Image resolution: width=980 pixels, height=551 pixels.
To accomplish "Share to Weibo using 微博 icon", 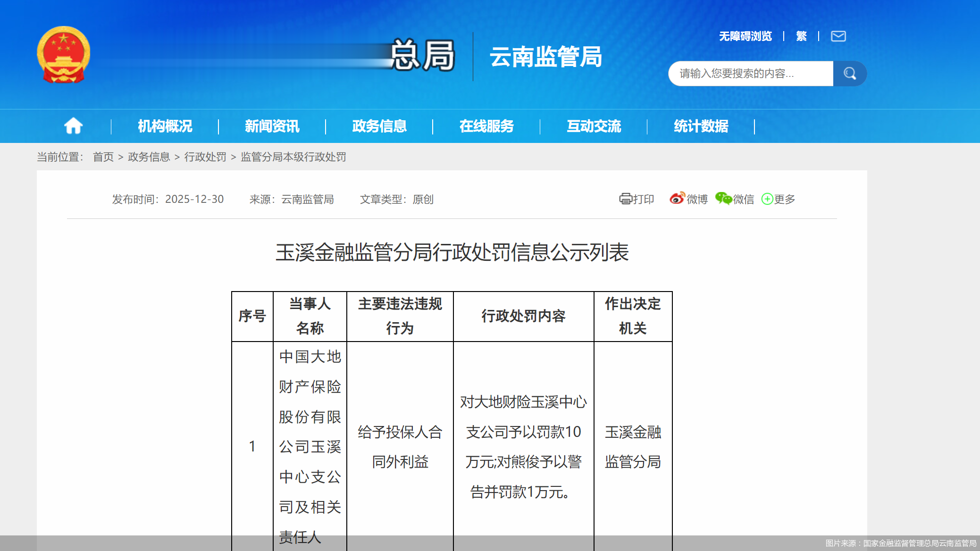I will [x=688, y=199].
